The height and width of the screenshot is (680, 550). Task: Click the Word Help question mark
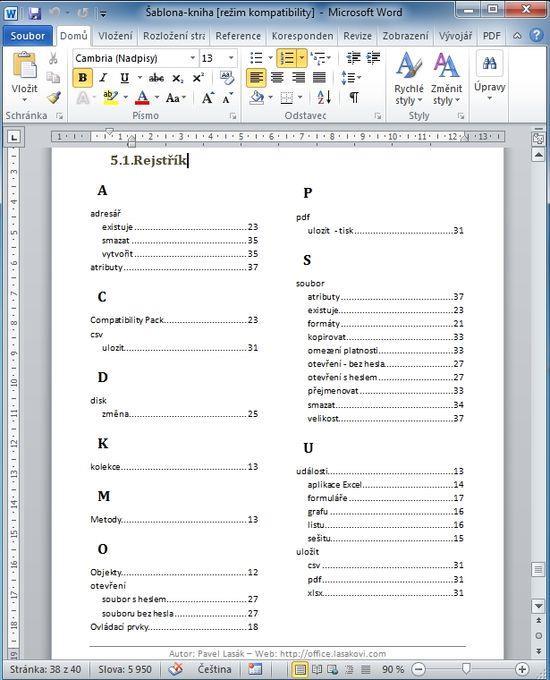click(x=537, y=35)
